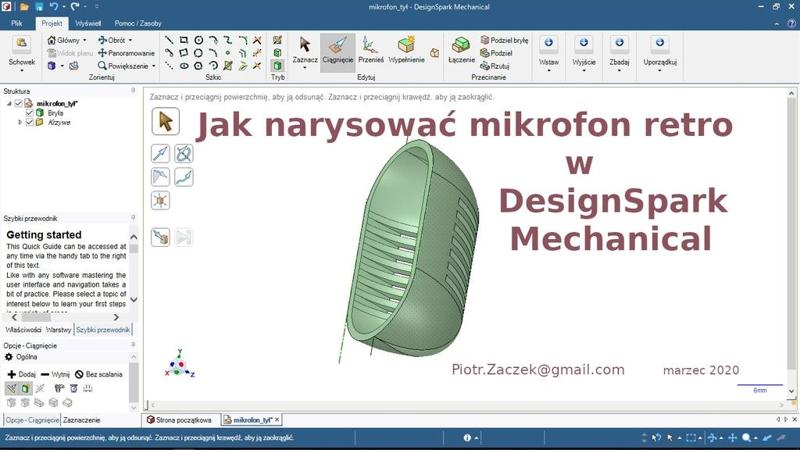Click the direction tool guide icon in the viewport
This screenshot has height=450, width=800.
(x=160, y=153)
